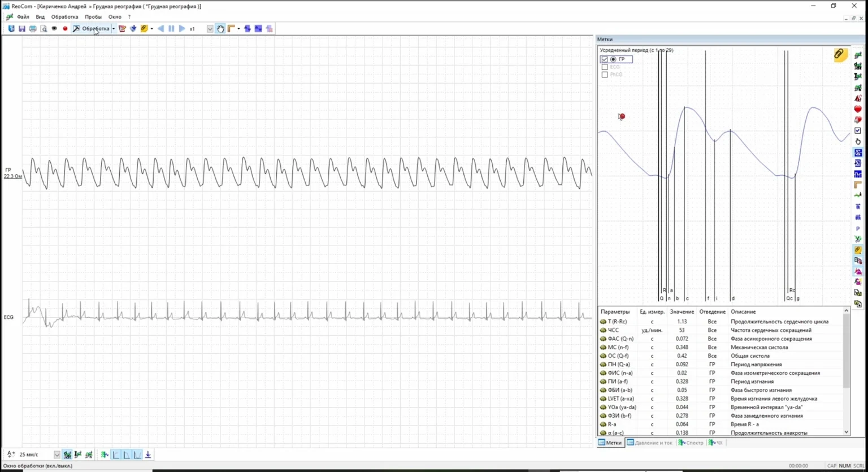
Task: Enable the PhCG channel checkbox
Action: (605, 75)
